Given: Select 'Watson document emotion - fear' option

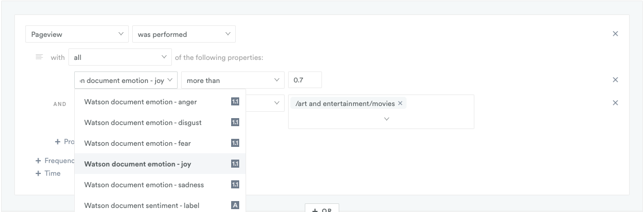Looking at the screenshot, I should tap(160, 143).
